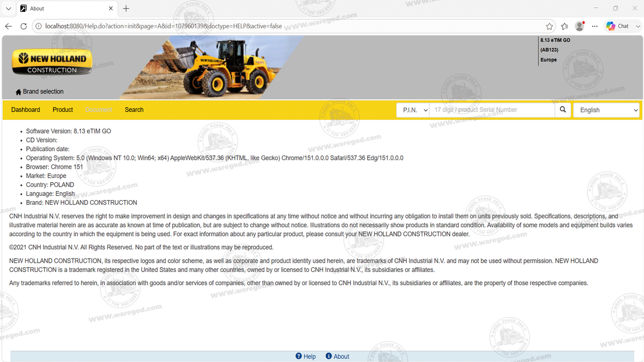This screenshot has height=362, width=644.
Task: Click the 'Software Version: 8.13 eTIM GO' line
Action: [x=69, y=131]
